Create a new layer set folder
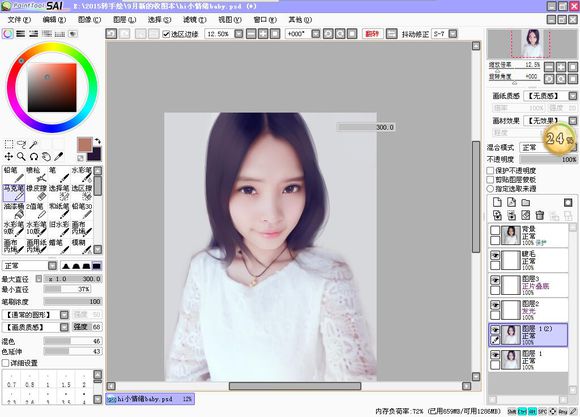 click(526, 202)
